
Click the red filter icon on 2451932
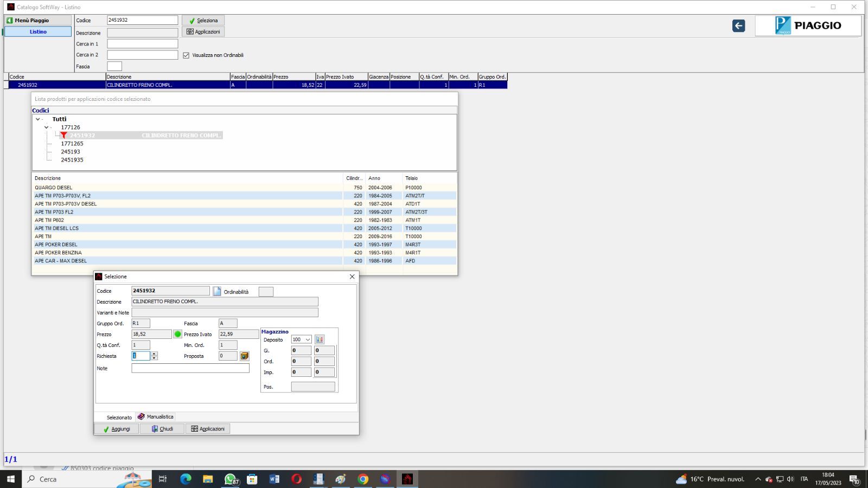click(x=63, y=136)
